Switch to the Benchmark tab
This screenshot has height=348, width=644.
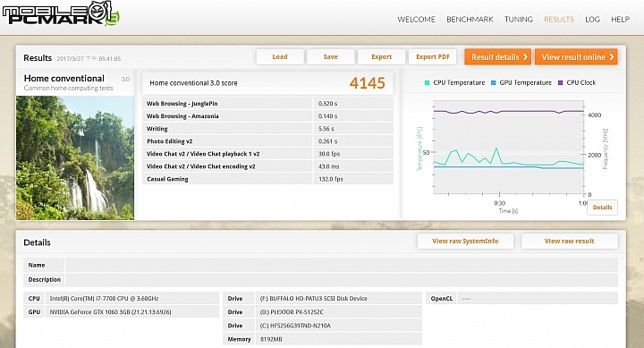pos(470,20)
